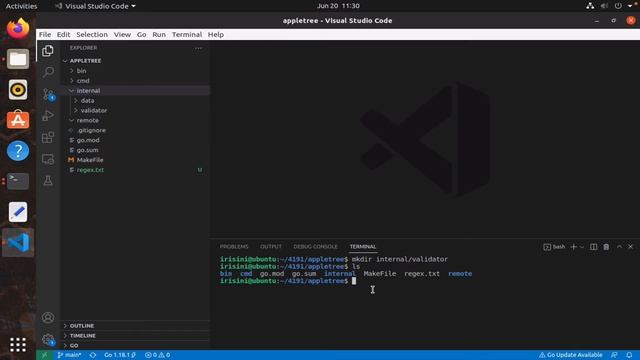
Task: Open Ubuntu Software from the dock
Action: (18, 120)
